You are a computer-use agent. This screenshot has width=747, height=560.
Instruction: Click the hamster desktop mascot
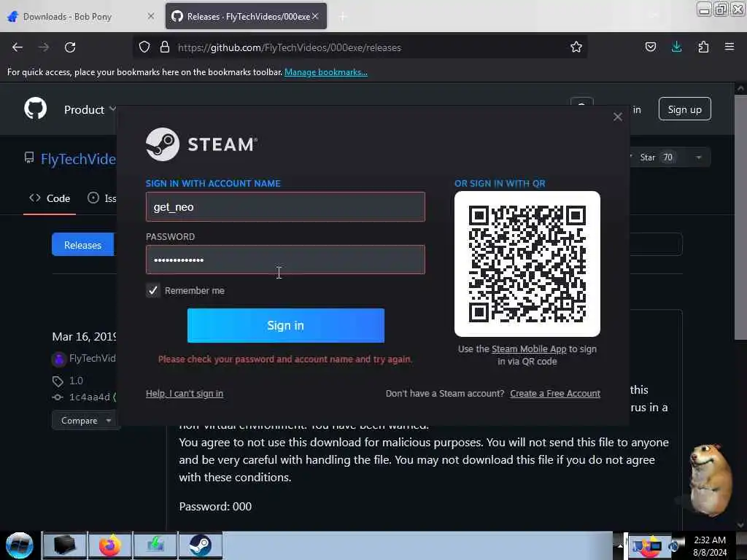click(710, 480)
